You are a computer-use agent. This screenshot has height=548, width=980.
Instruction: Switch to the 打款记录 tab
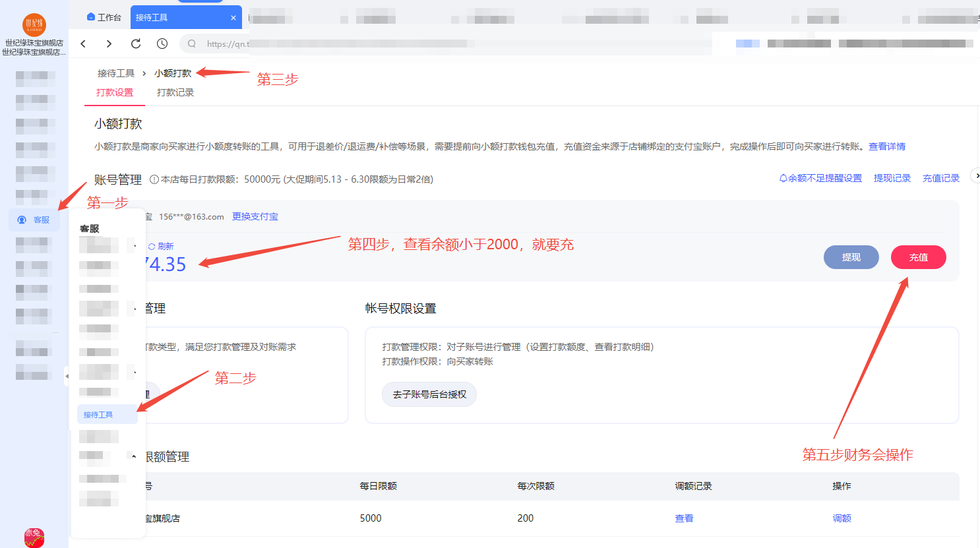tap(175, 92)
